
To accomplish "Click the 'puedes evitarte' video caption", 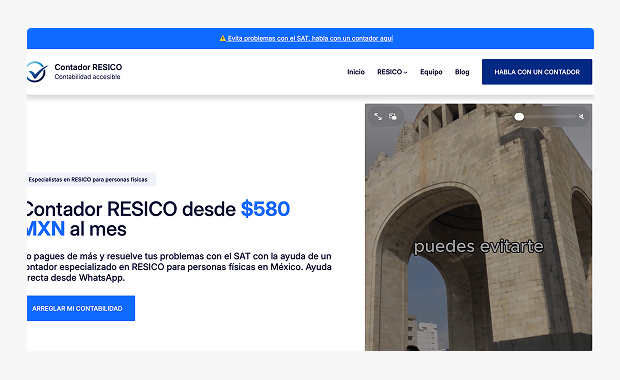I will [x=478, y=247].
